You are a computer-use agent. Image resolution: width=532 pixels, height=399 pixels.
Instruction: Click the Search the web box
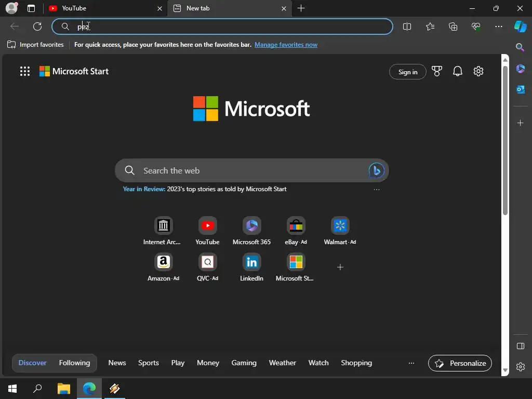(252, 170)
